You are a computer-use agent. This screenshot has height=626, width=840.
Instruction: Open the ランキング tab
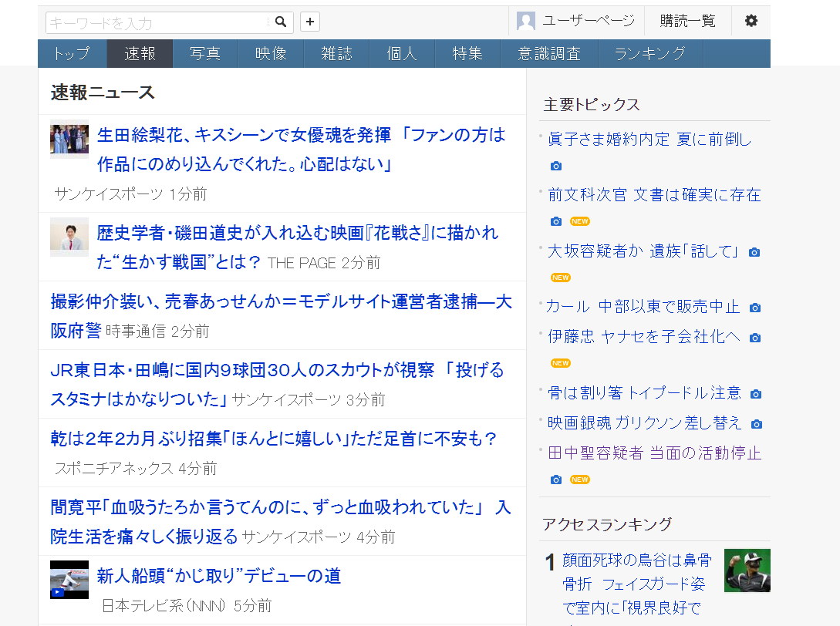649,54
